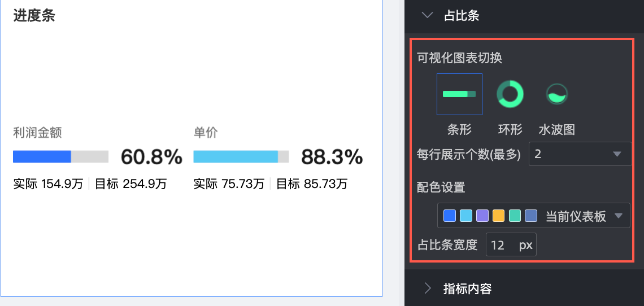Collapse the 占比条 section chevron

428,16
